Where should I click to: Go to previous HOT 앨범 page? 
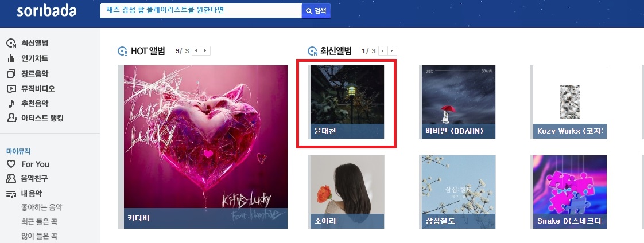pos(197,51)
